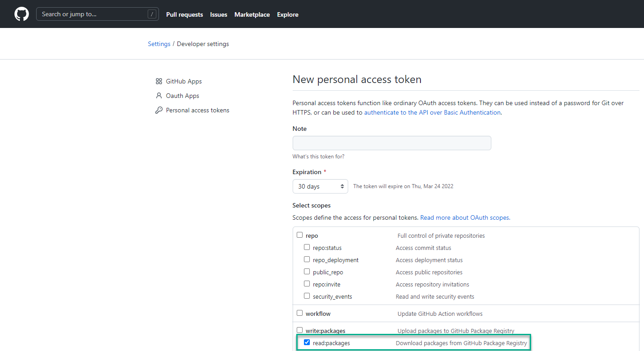Open Issues page
Viewport: 644px width, 351px height.
[219, 14]
